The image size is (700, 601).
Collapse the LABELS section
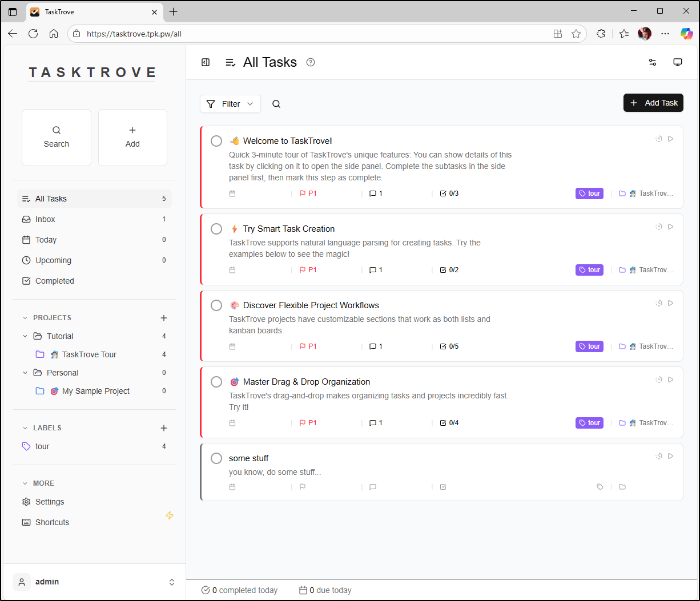tap(25, 428)
